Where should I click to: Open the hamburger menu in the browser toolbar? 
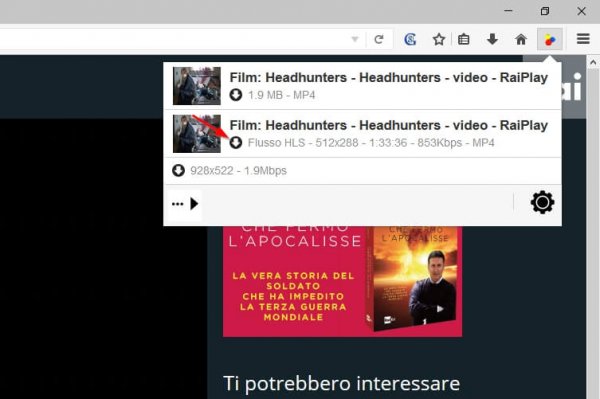[x=583, y=39]
